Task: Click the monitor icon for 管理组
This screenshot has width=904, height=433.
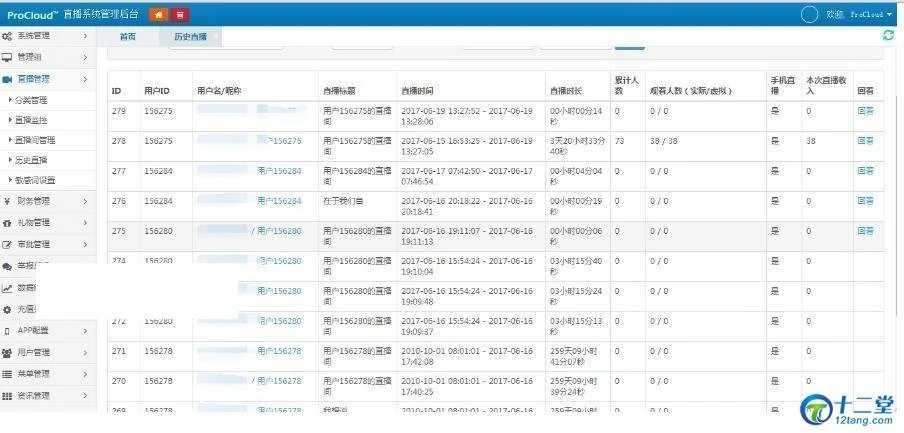Action: point(7,58)
